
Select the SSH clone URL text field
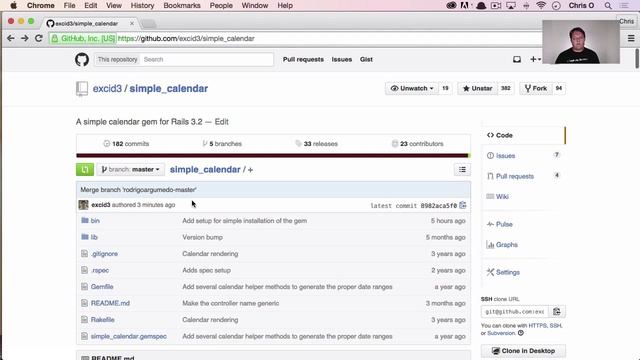click(515, 312)
